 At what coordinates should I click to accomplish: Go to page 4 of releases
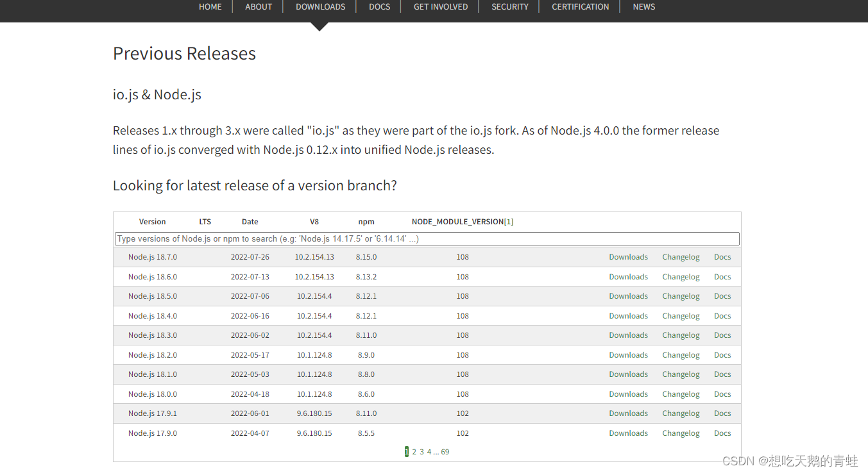pyautogui.click(x=429, y=452)
